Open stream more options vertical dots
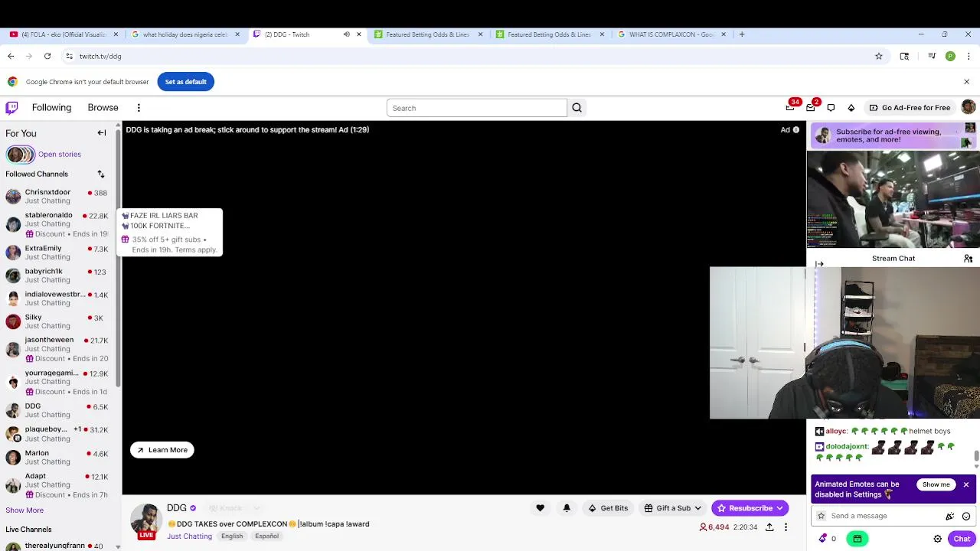 pos(786,527)
